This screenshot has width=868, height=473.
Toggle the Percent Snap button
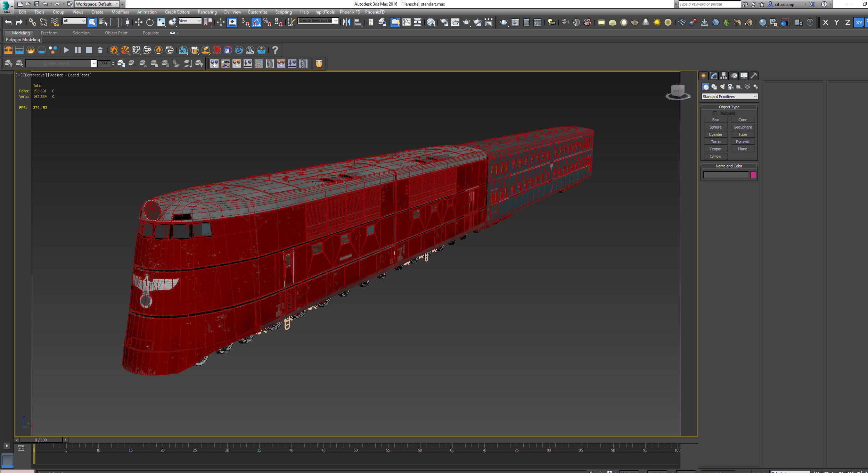pyautogui.click(x=267, y=22)
